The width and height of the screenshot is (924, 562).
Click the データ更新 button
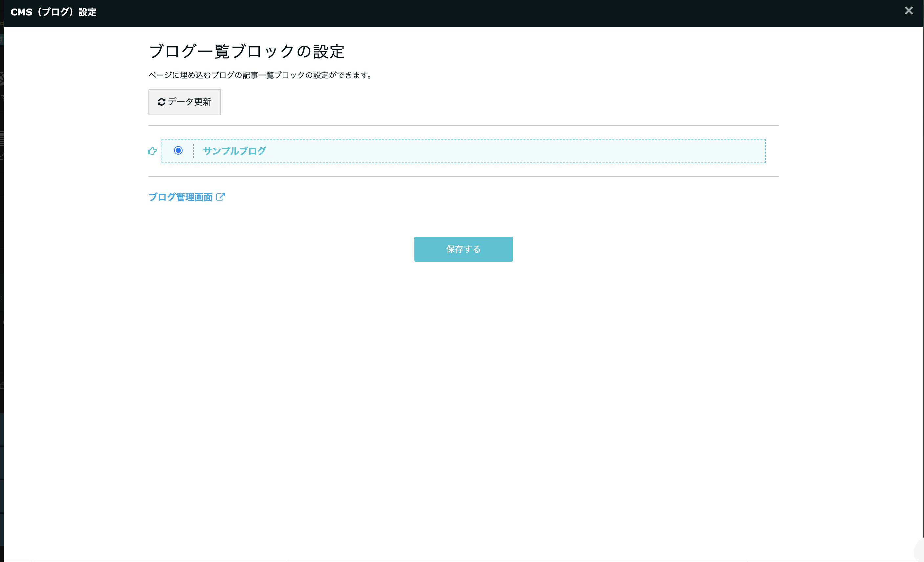point(185,102)
